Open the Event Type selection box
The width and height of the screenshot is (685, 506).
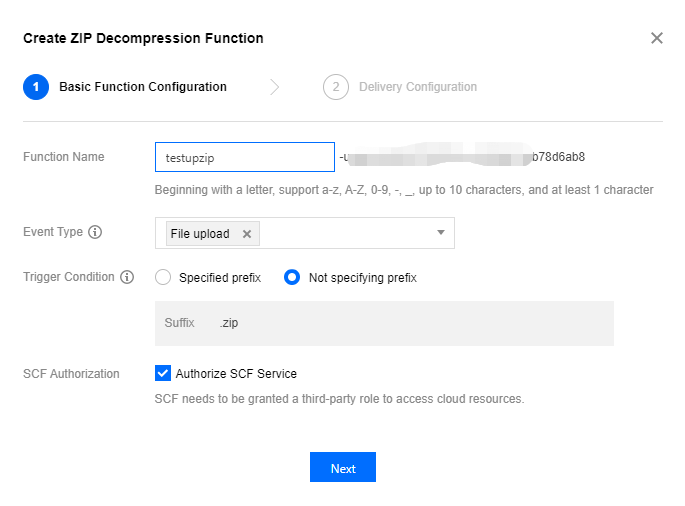point(340,233)
